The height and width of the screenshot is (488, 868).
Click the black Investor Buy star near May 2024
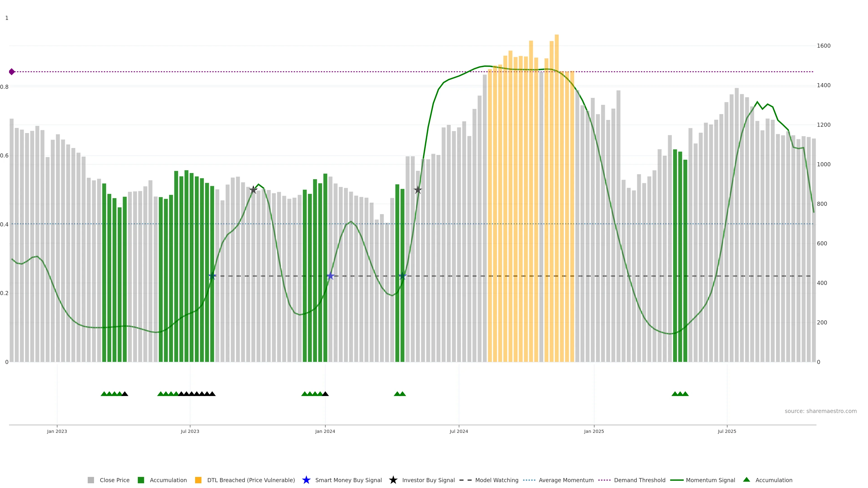coord(418,190)
